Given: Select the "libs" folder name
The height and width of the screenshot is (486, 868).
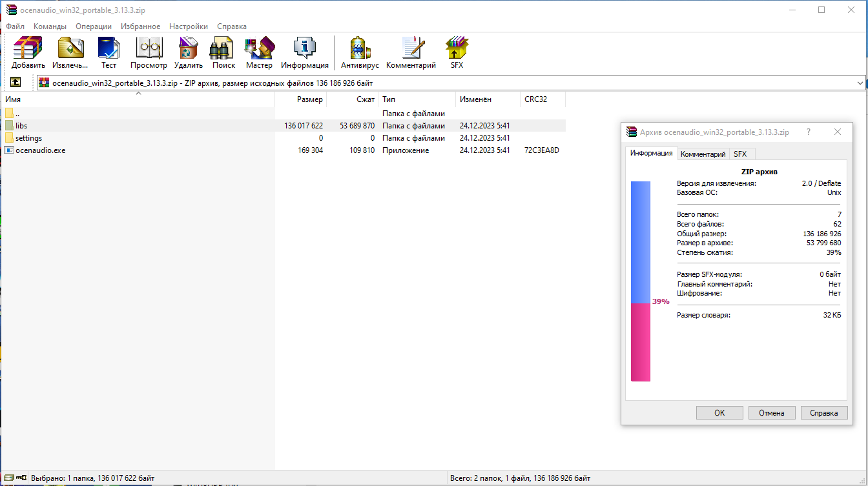Looking at the screenshot, I should 21,126.
